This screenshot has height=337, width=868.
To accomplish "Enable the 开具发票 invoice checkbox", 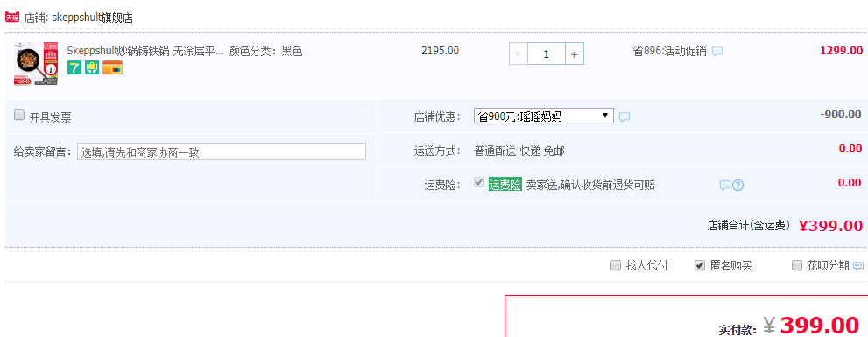I will click(x=19, y=115).
